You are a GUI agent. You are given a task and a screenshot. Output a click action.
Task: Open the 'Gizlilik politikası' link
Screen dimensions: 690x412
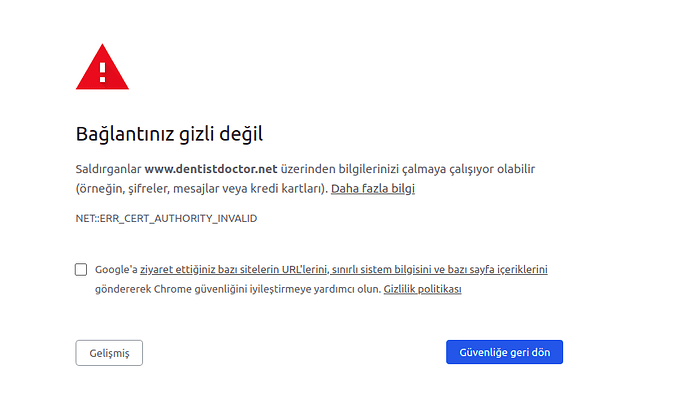[422, 289]
